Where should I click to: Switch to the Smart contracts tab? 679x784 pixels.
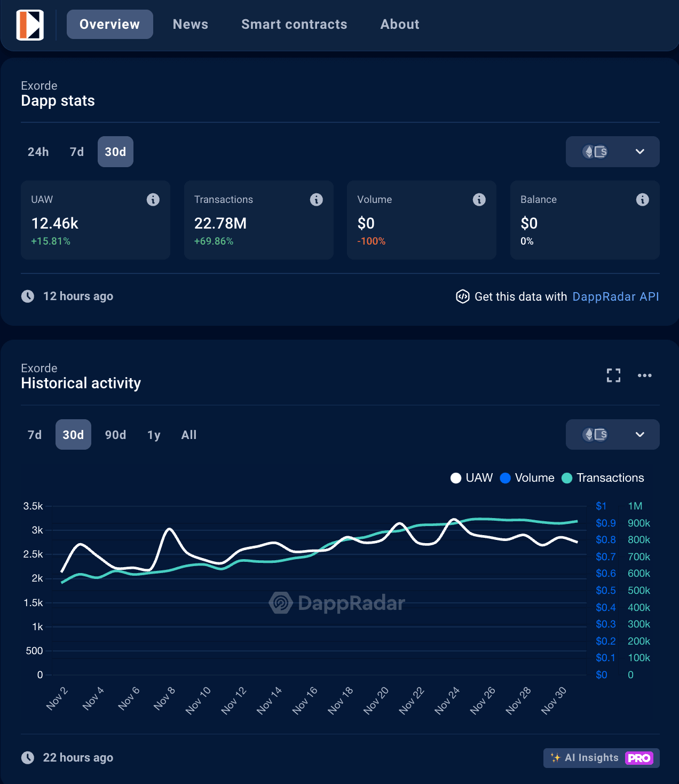click(294, 25)
